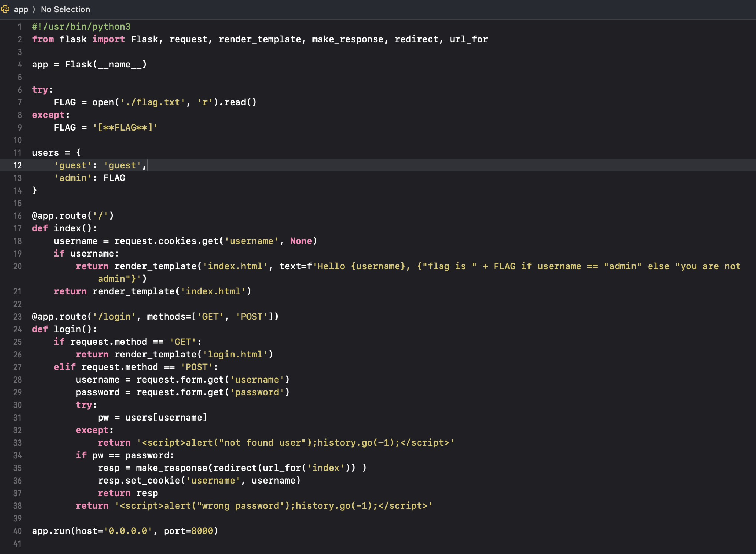This screenshot has height=554, width=756.
Task: Open the 'No Selection' symbol dropdown
Action: (x=65, y=9)
